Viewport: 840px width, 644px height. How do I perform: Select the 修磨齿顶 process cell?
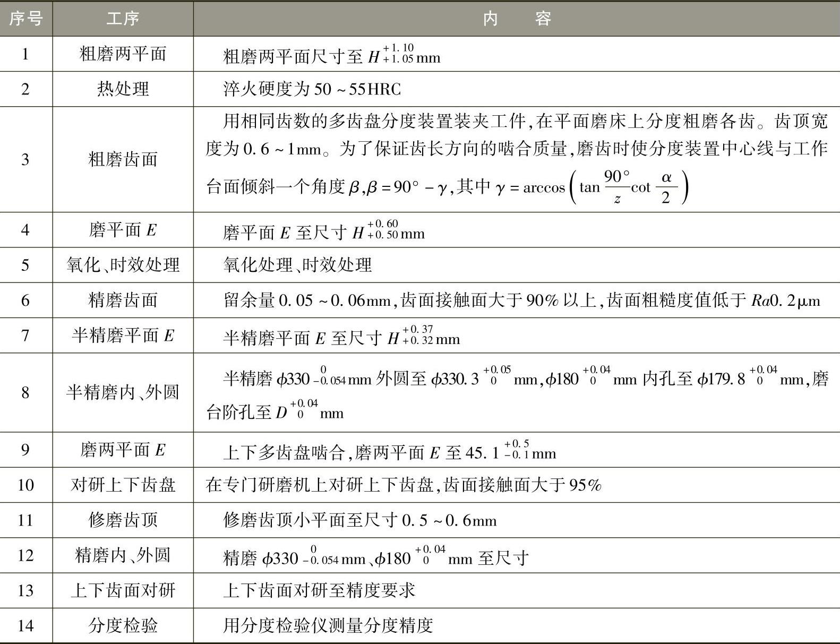point(123,520)
